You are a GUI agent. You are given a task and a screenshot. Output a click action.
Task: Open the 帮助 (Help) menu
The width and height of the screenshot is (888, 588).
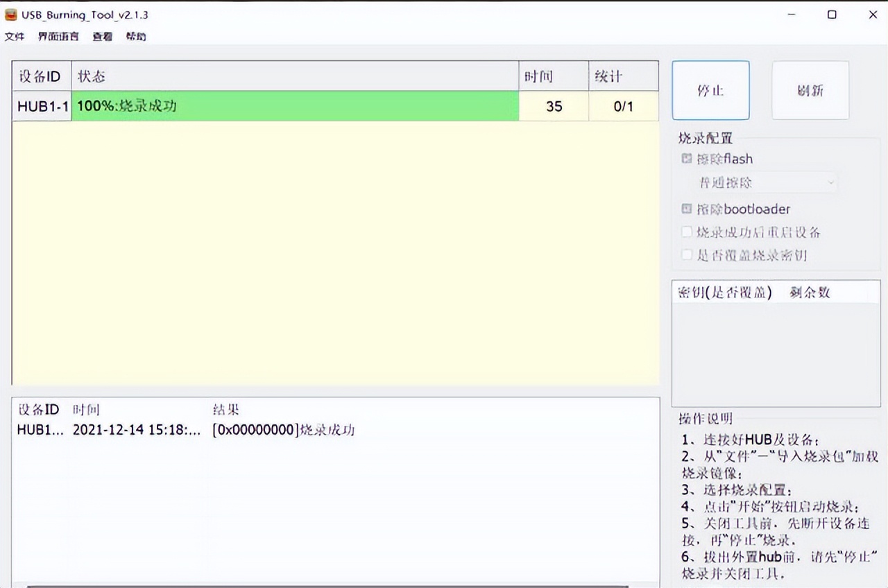pyautogui.click(x=136, y=36)
